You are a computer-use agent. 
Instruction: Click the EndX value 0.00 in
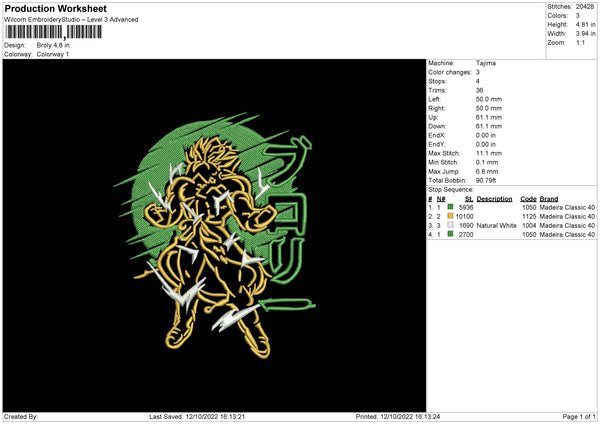tap(486, 135)
